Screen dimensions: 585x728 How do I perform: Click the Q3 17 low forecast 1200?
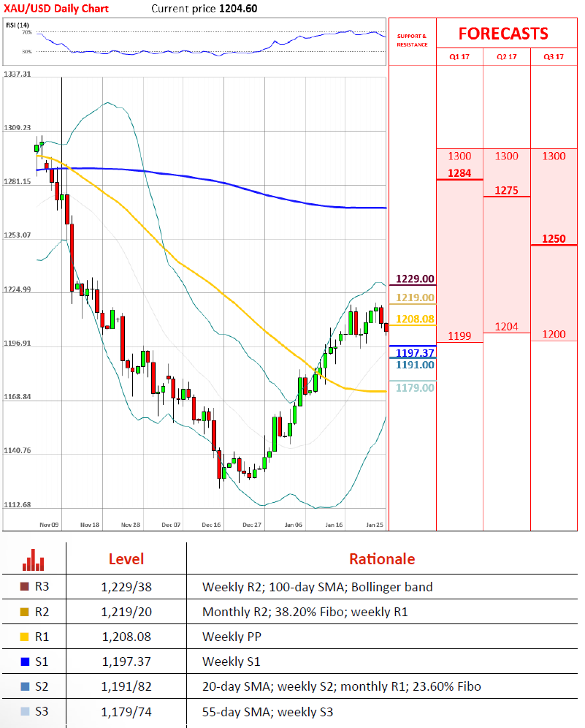[x=554, y=334]
